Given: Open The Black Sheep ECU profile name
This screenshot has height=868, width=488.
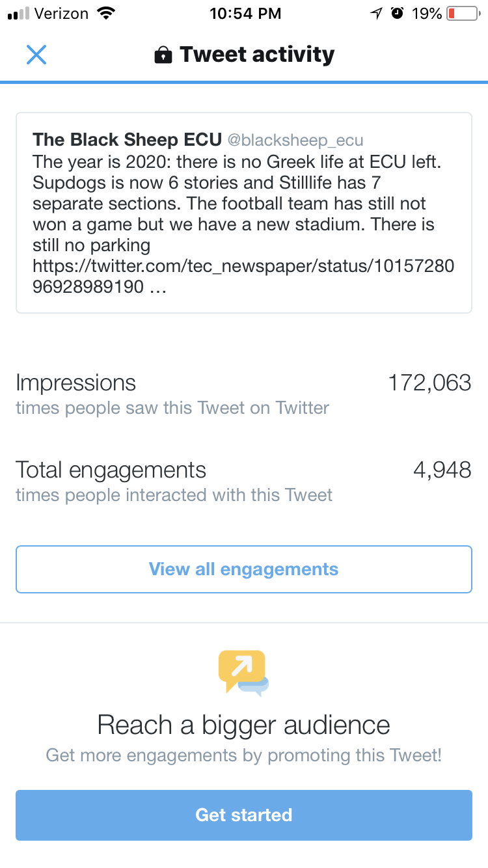Looking at the screenshot, I should (x=127, y=140).
